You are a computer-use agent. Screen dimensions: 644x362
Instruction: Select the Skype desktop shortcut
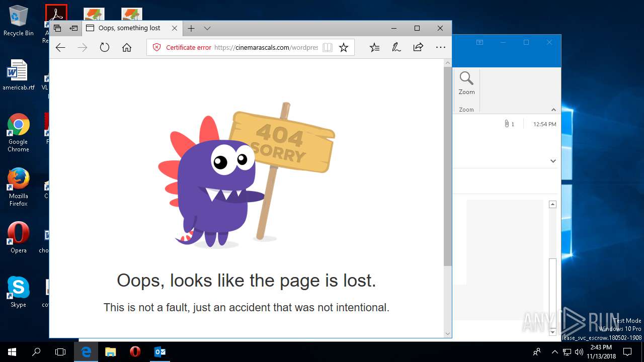tap(18, 292)
